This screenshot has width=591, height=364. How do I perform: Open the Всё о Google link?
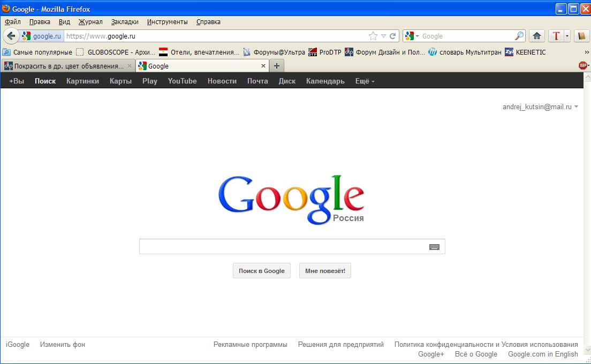click(476, 354)
